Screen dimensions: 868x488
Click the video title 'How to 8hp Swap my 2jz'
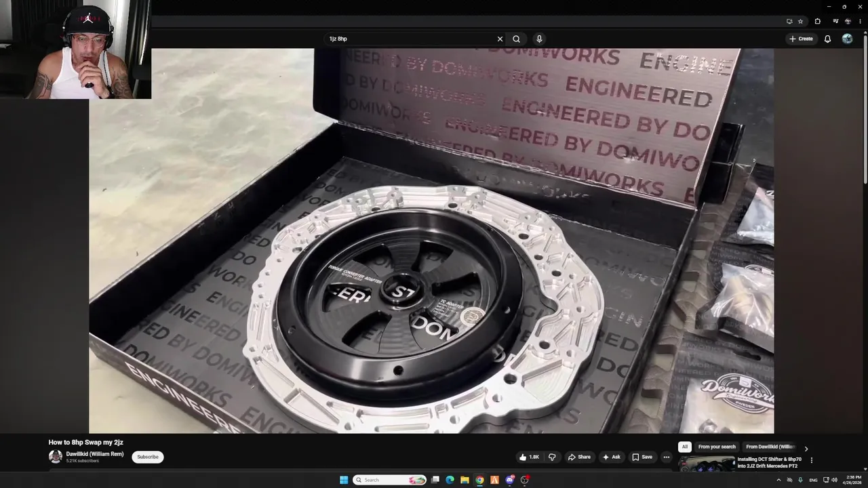pyautogui.click(x=85, y=442)
